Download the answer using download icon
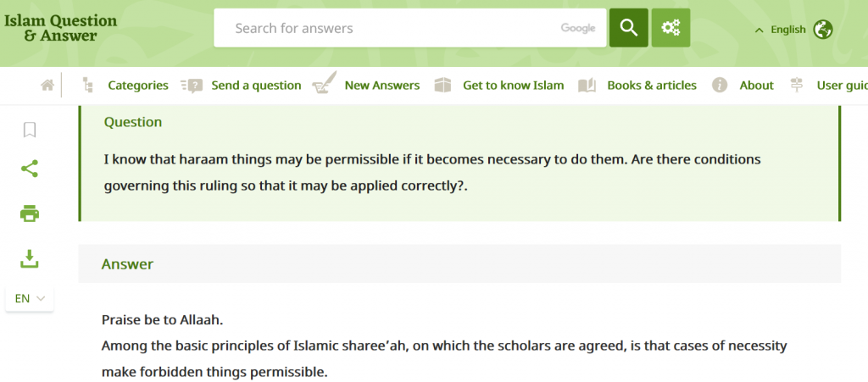The height and width of the screenshot is (382, 868). click(x=30, y=258)
